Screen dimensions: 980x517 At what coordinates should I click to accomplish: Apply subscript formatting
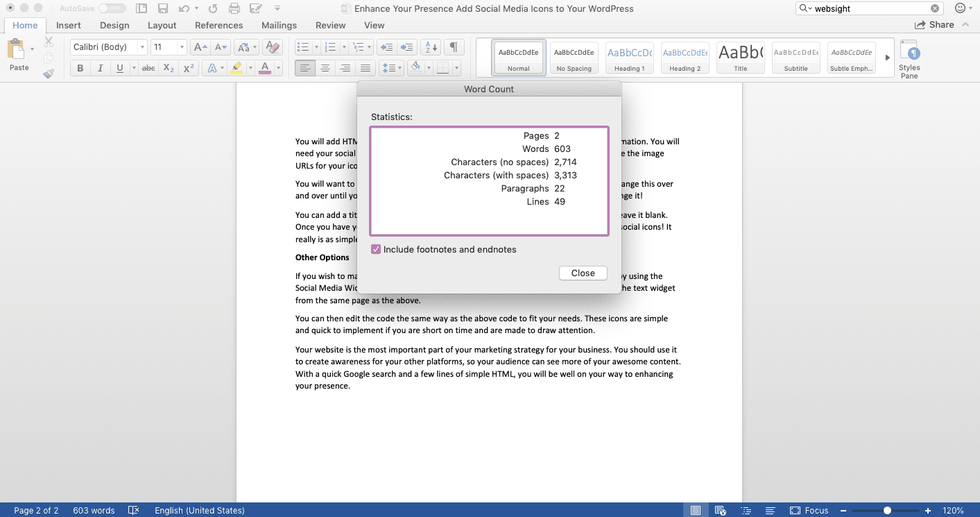click(169, 68)
